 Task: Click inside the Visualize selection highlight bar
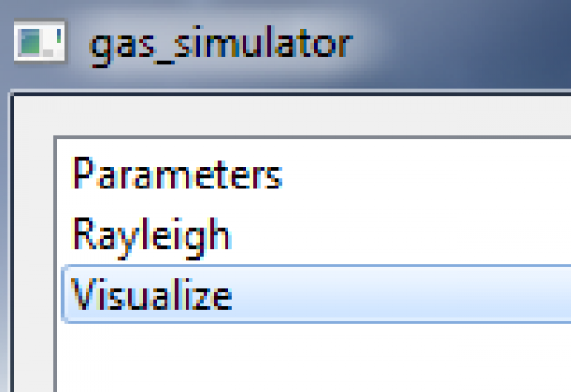(400, 294)
